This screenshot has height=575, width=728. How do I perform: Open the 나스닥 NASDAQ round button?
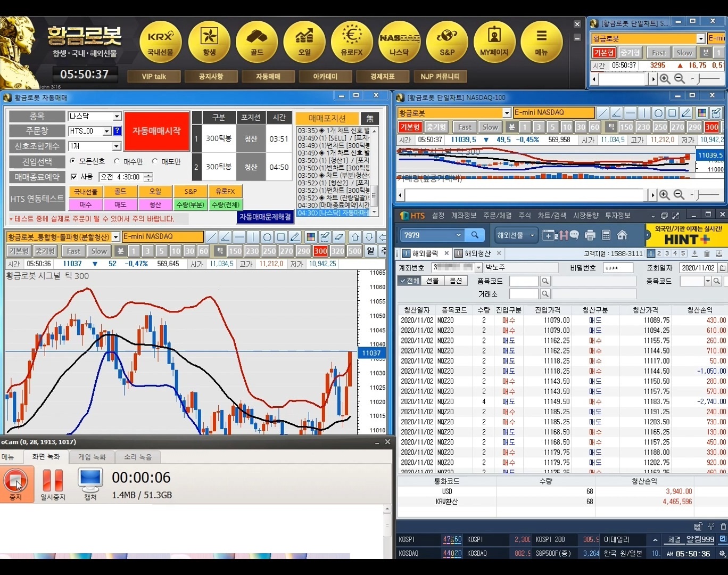coord(399,42)
